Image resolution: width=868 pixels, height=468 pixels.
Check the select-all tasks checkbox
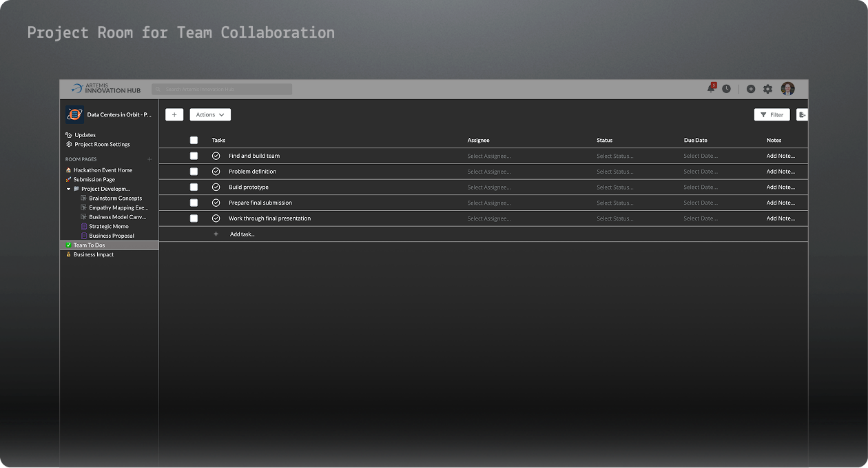pyautogui.click(x=194, y=140)
